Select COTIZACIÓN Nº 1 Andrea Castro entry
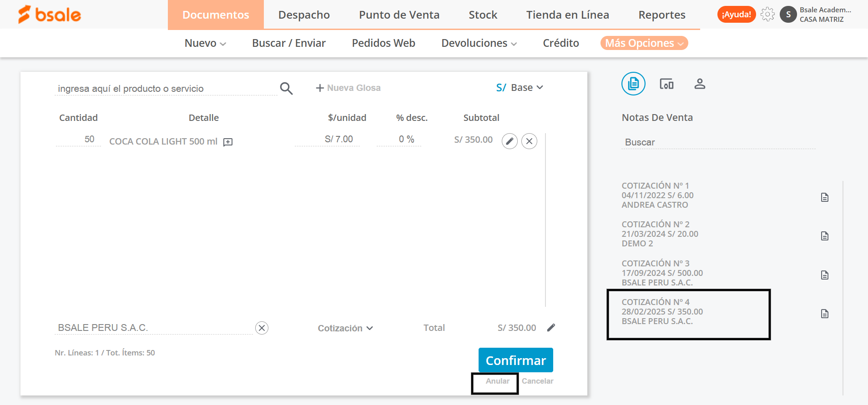868x405 pixels. pyautogui.click(x=657, y=195)
